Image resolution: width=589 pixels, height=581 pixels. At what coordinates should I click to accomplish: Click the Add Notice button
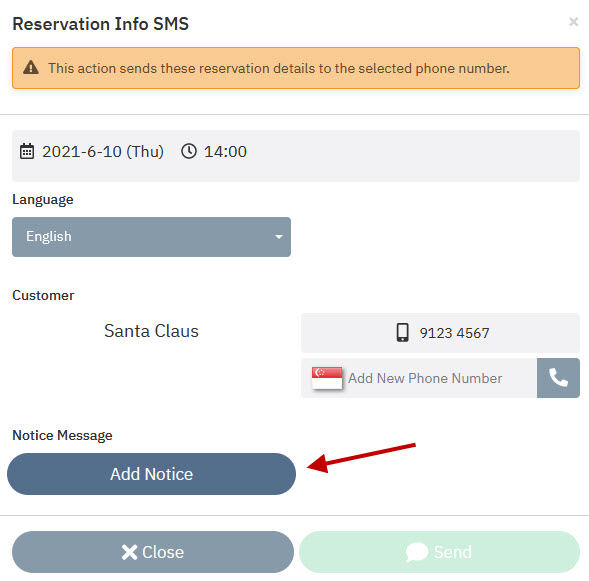tap(151, 474)
